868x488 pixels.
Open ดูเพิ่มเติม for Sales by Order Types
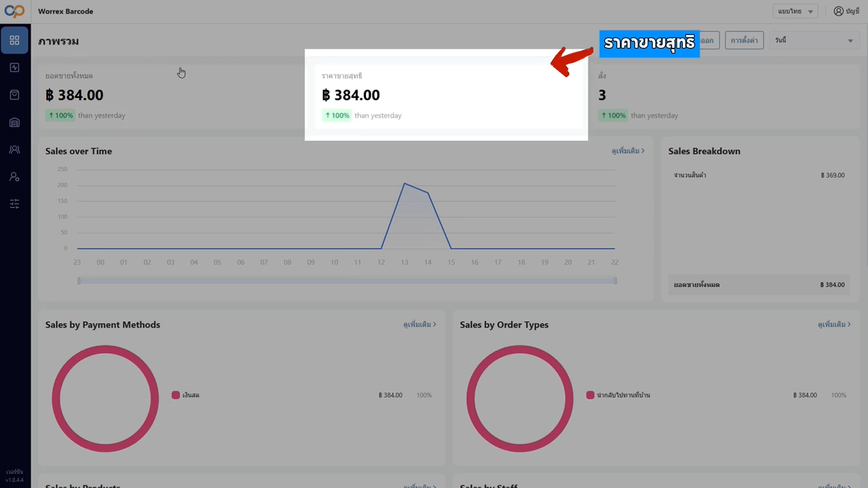(834, 324)
